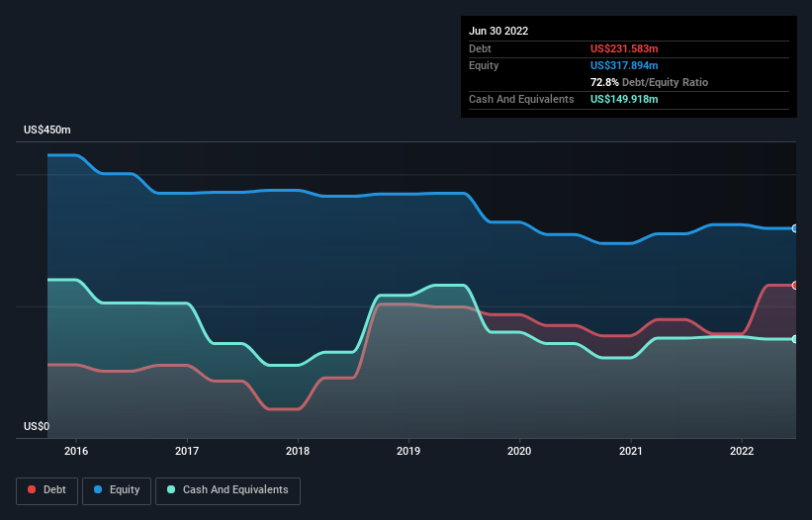Toggle the Debt legend button
Screen dimensions: 812x520
46,490
